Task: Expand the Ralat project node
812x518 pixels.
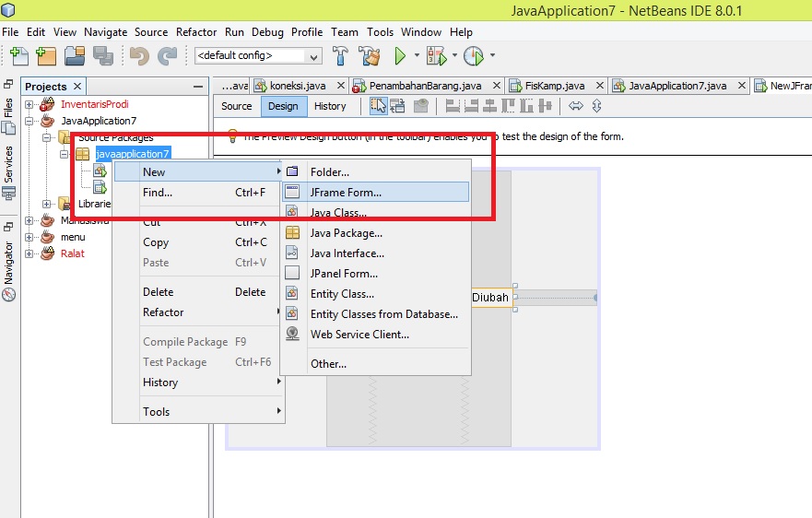Action: [29, 253]
